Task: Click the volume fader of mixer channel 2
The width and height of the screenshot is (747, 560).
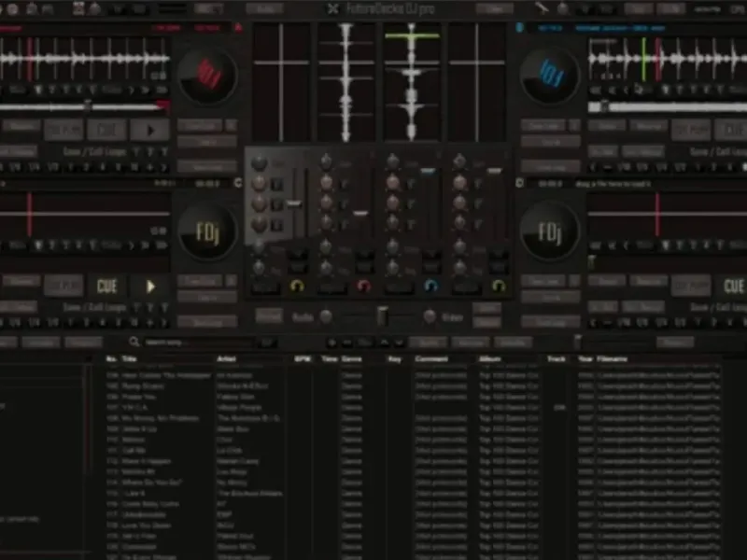Action: coord(360,214)
